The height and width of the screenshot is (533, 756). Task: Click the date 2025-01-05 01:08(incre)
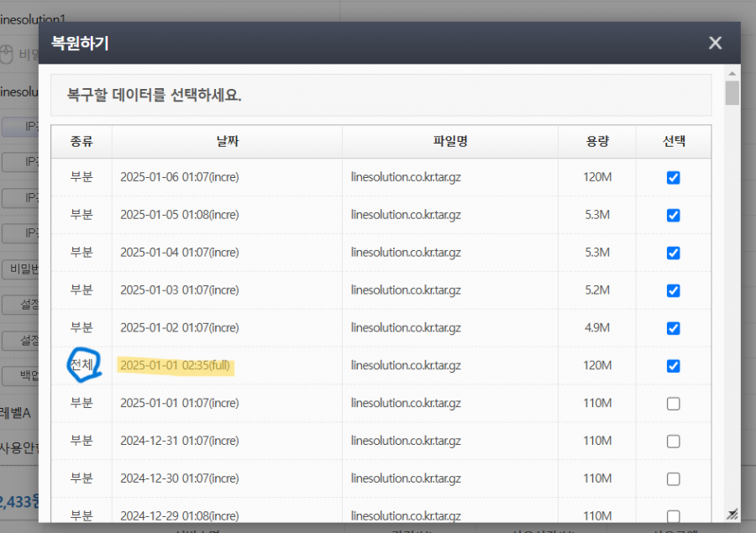[180, 214]
